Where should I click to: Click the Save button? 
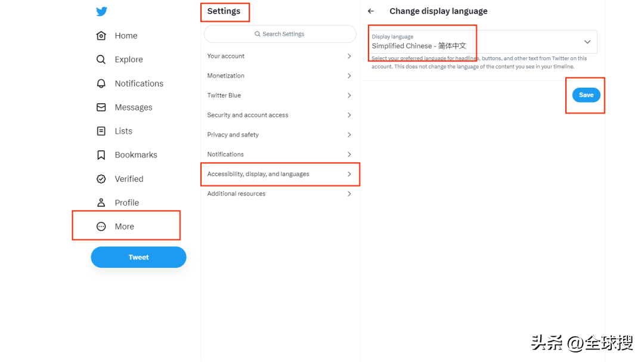[586, 95]
